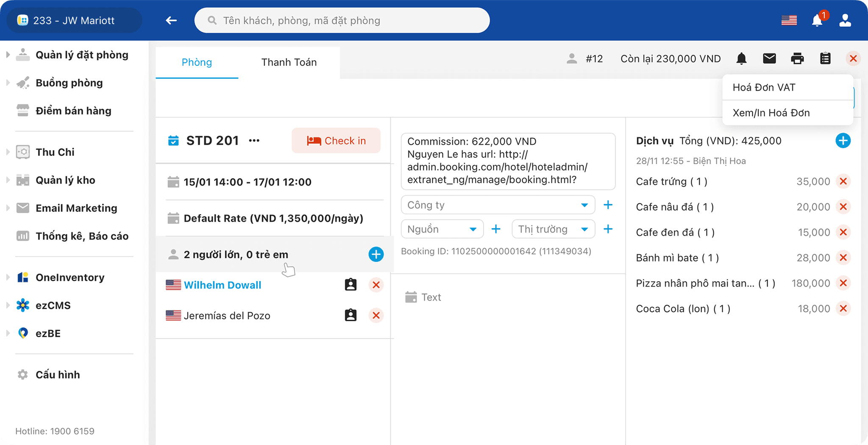Delete Pizza nhân phô mai service item
The width and height of the screenshot is (868, 445).
click(843, 283)
